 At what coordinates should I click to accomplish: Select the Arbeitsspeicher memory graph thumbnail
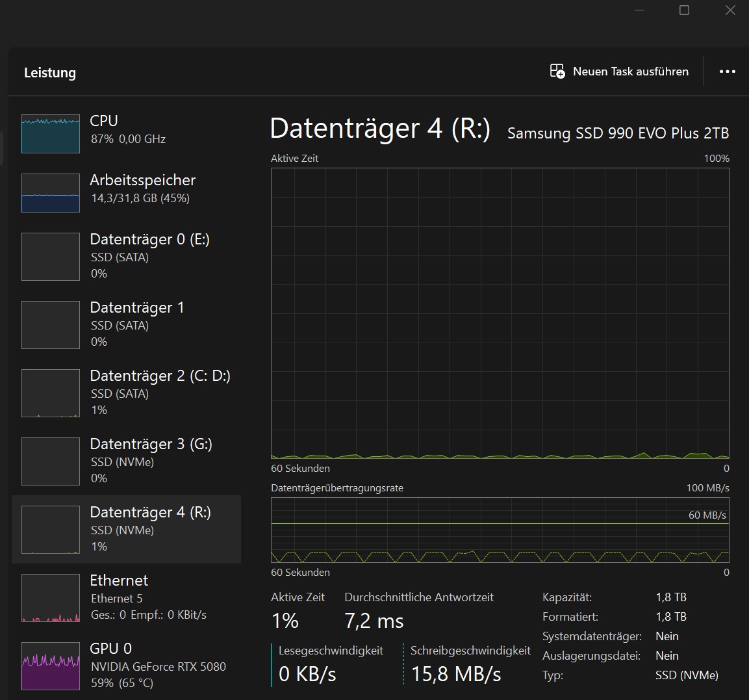tap(51, 193)
